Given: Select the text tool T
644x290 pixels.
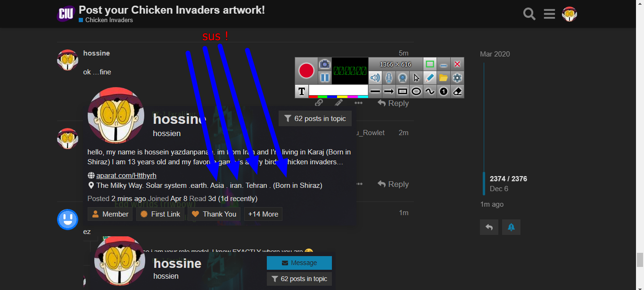Looking at the screenshot, I should 302,91.
